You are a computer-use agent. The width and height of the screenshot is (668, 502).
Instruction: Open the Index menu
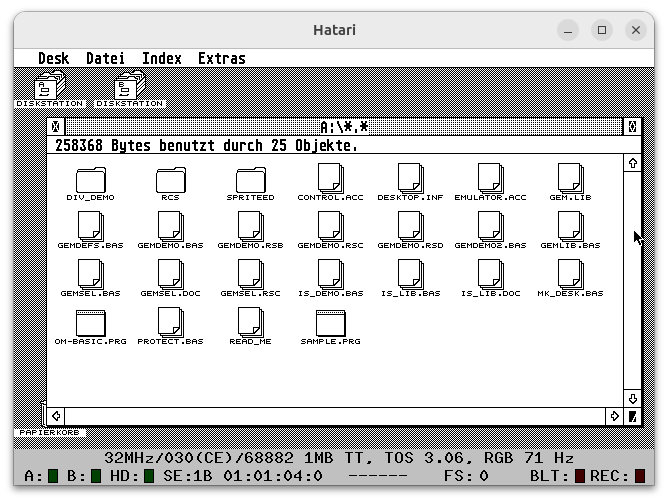pyautogui.click(x=161, y=58)
